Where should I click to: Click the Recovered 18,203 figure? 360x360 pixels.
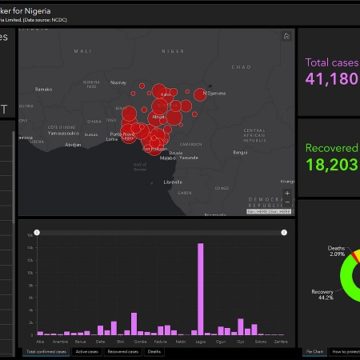pyautogui.click(x=332, y=164)
